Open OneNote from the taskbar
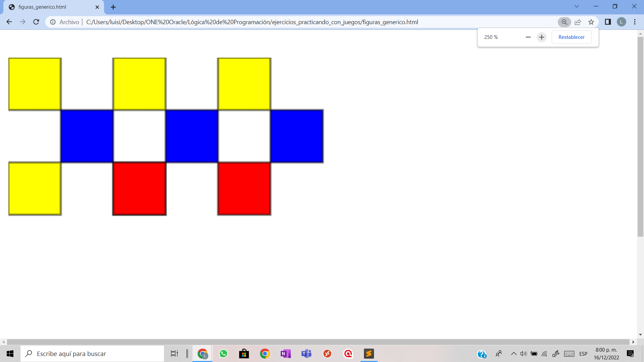 [286, 354]
